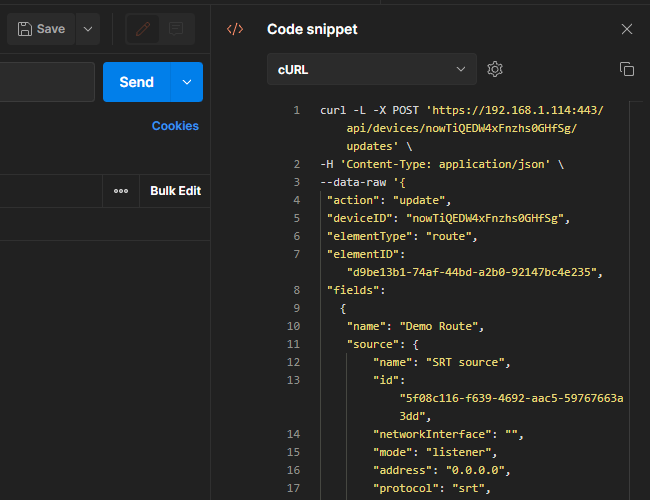Click the "Demo Route" name value in code

click(x=441, y=326)
